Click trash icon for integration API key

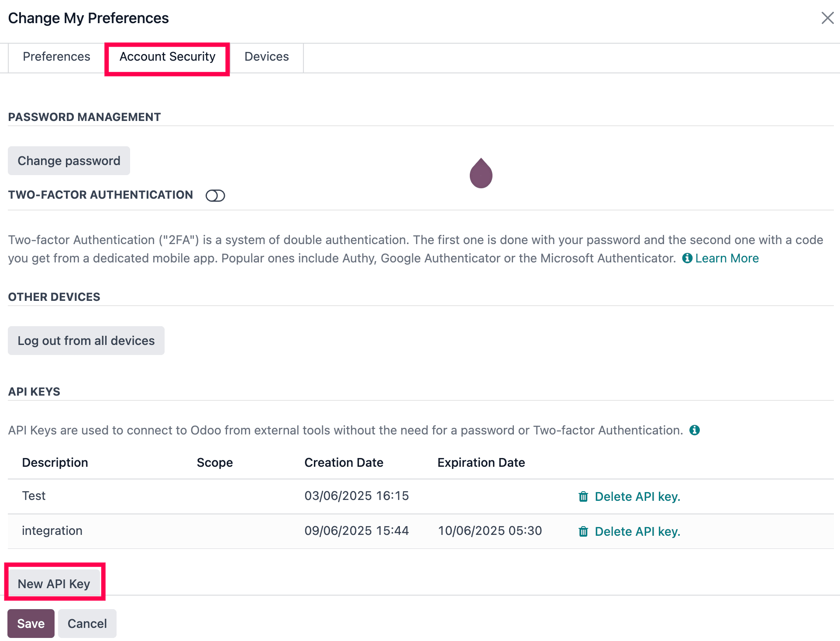coord(583,531)
